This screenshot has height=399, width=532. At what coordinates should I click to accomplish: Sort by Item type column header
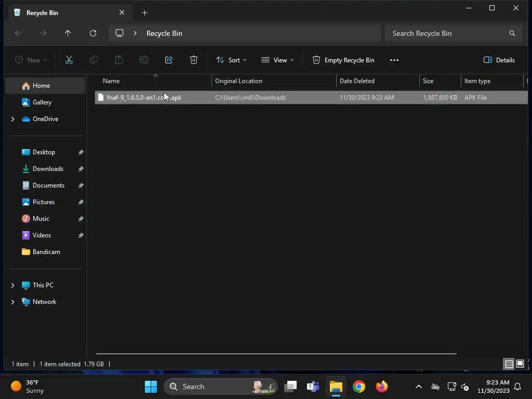492,81
